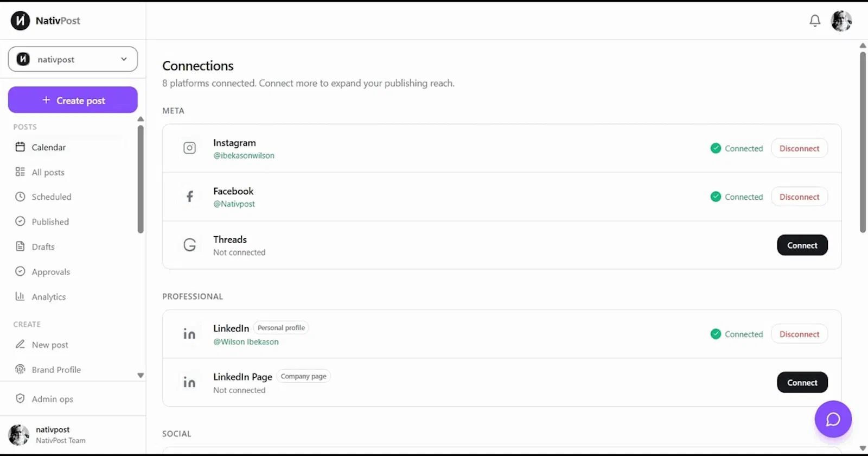Image resolution: width=868 pixels, height=456 pixels.
Task: Click the LinkedIn personal profile icon
Action: pyautogui.click(x=189, y=333)
